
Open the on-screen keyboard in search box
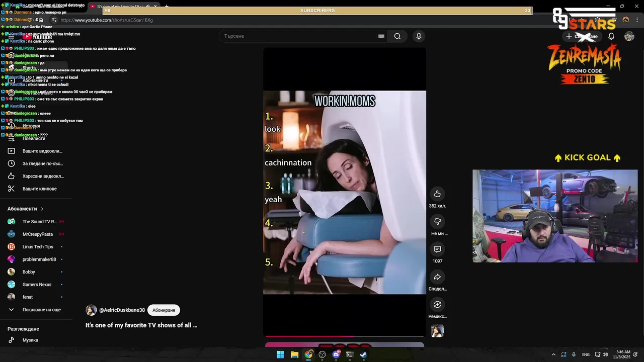tap(381, 36)
